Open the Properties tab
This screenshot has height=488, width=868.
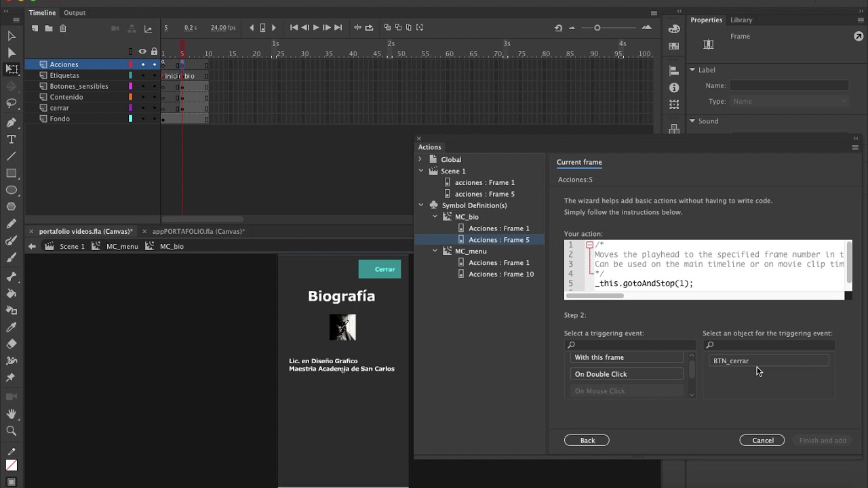[706, 20]
